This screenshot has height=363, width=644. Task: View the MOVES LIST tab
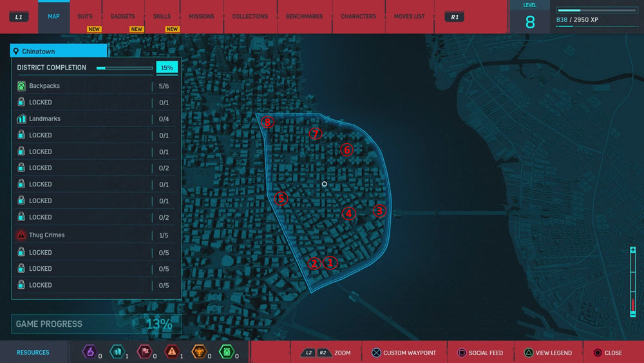(x=409, y=17)
